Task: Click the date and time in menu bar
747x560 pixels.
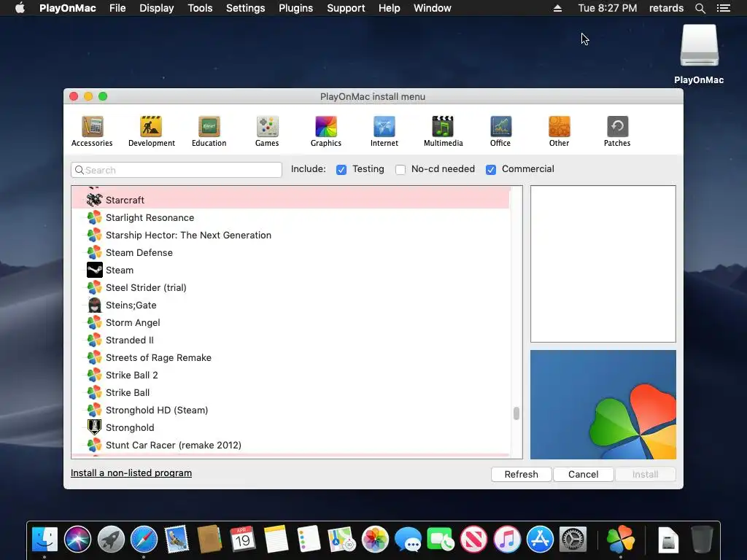Action: (608, 8)
